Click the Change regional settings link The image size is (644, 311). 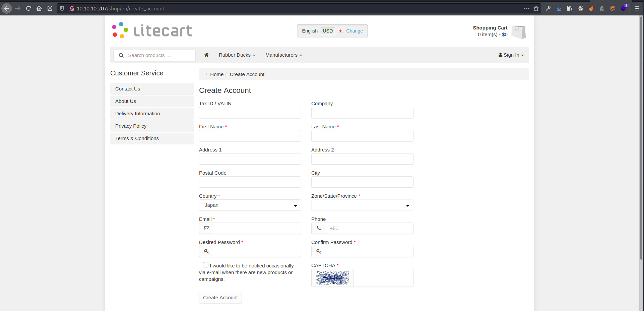[354, 31]
